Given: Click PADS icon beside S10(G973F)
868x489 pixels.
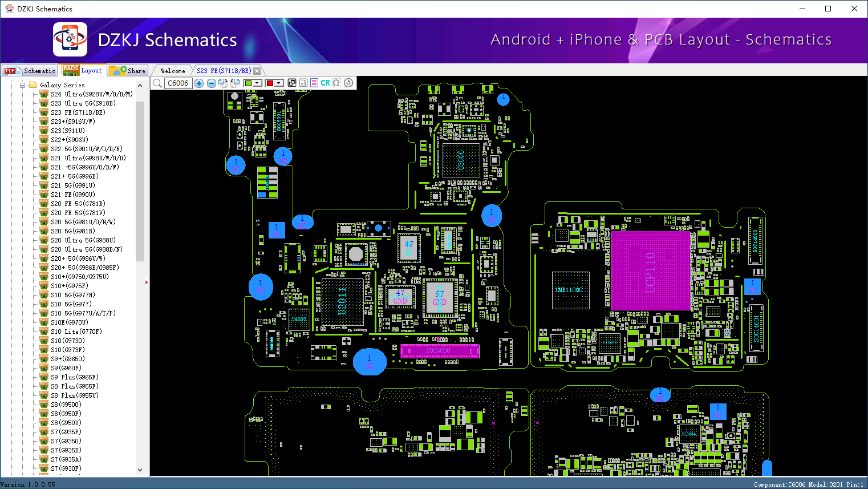Looking at the screenshot, I should 44,349.
